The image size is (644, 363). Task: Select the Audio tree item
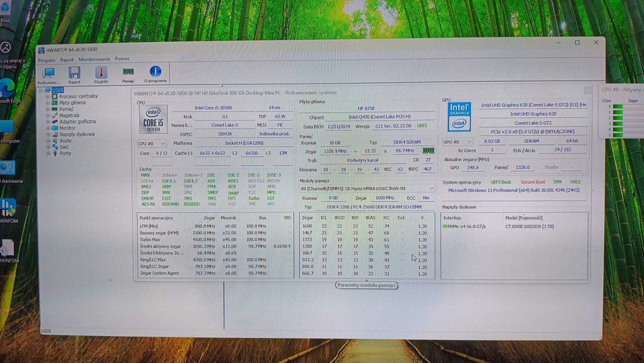coord(66,141)
